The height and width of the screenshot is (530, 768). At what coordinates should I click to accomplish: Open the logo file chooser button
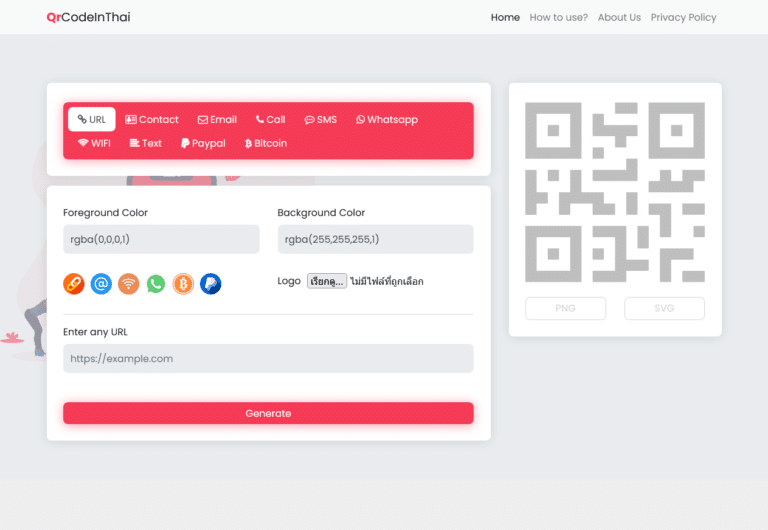[327, 282]
